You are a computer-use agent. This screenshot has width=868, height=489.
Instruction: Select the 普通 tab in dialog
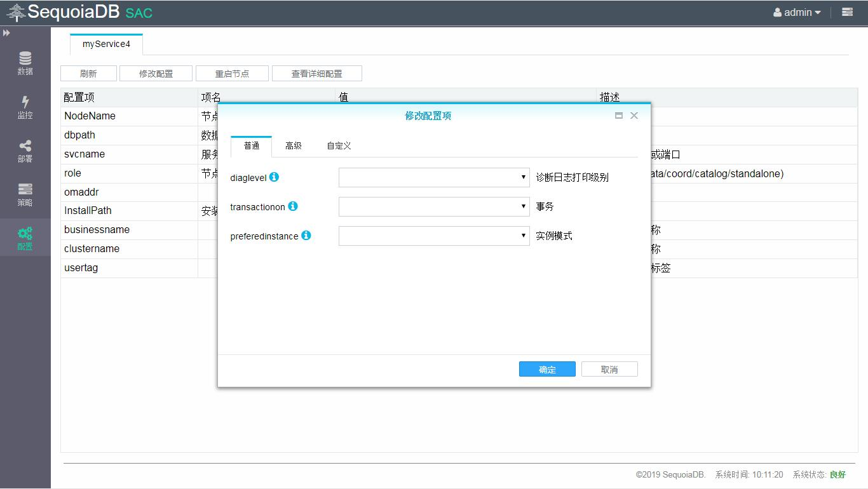(252, 146)
